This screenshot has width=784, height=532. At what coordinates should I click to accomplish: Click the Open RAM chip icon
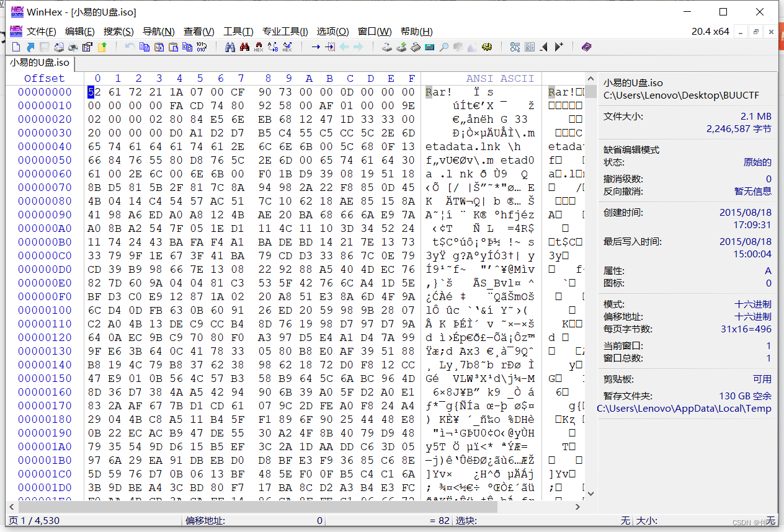[x=416, y=47]
